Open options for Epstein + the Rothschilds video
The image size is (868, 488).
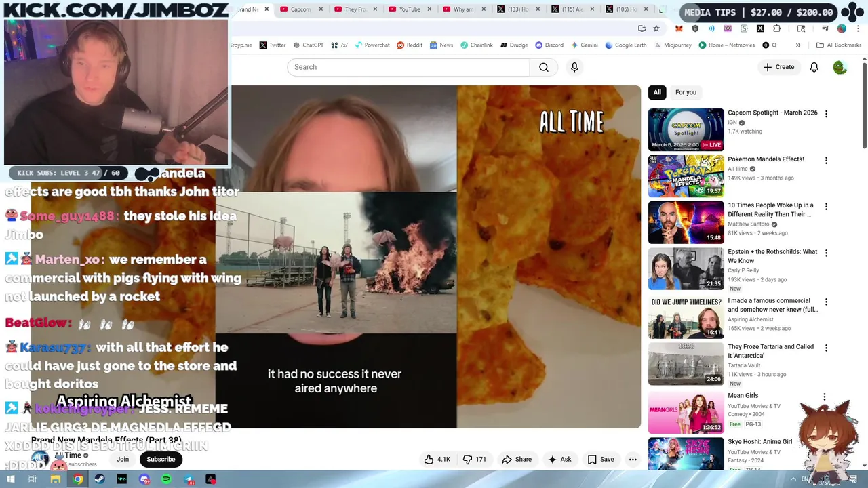click(826, 253)
